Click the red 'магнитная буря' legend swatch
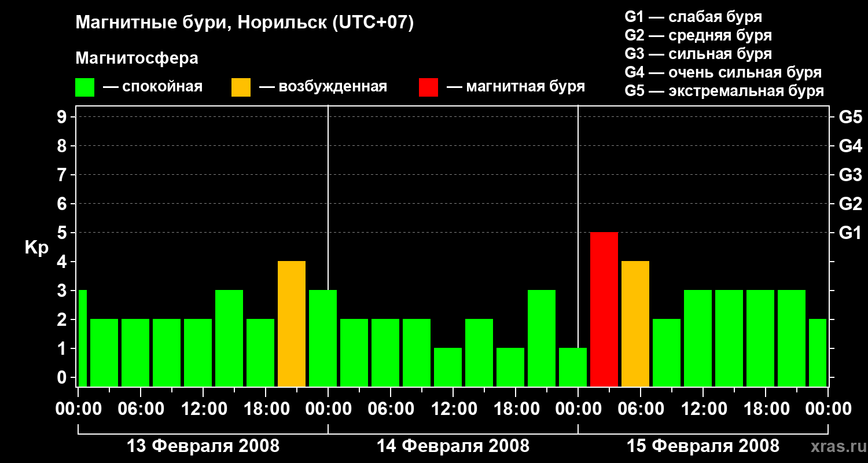Viewport: 868px width, 463px height. click(x=428, y=87)
